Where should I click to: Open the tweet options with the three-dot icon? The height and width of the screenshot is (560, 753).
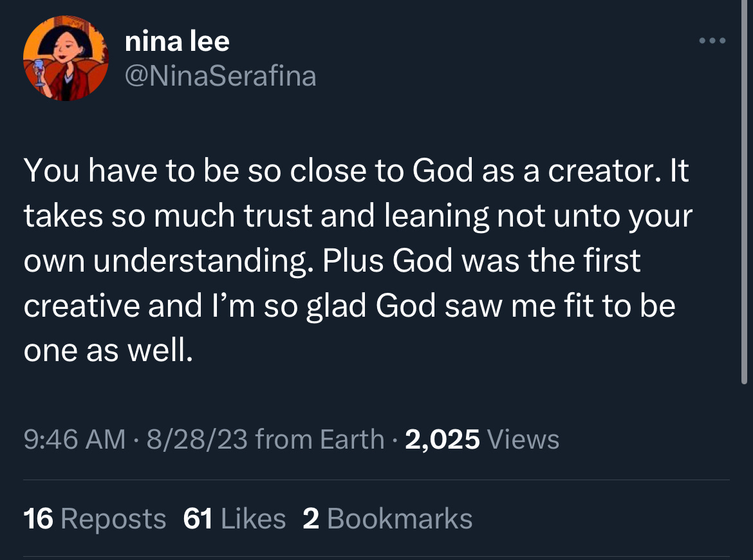(x=712, y=40)
